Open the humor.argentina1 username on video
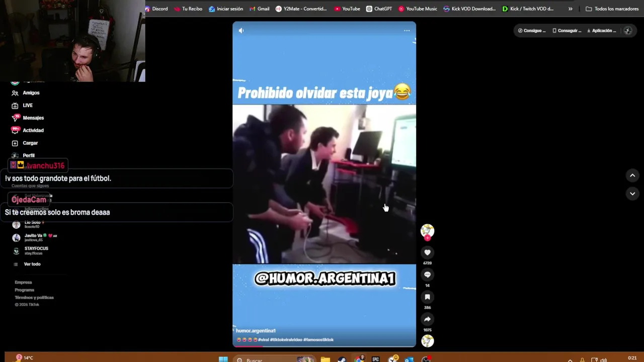 pyautogui.click(x=256, y=330)
